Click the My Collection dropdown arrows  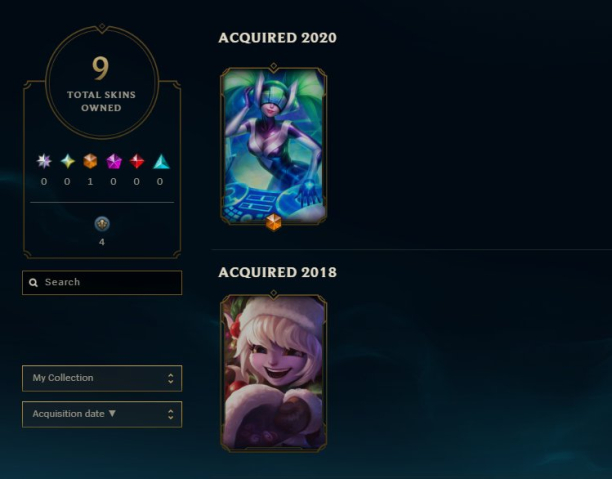coord(171,378)
